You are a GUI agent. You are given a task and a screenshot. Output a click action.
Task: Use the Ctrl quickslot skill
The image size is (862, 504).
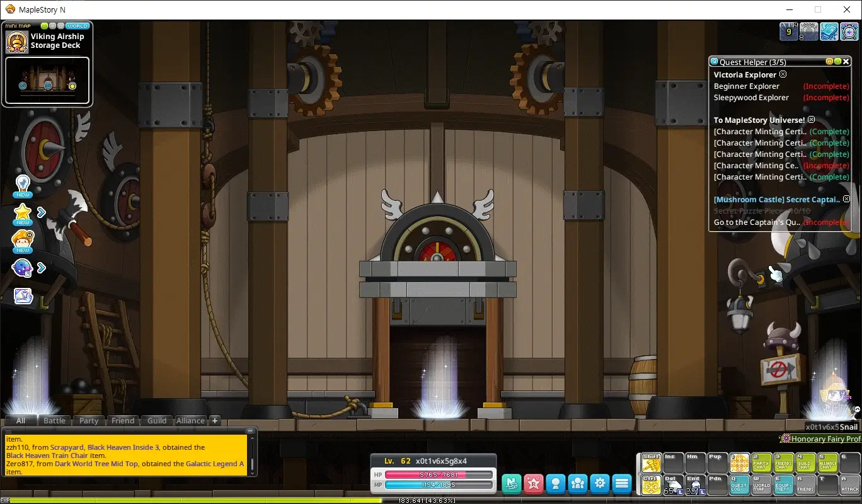click(651, 484)
